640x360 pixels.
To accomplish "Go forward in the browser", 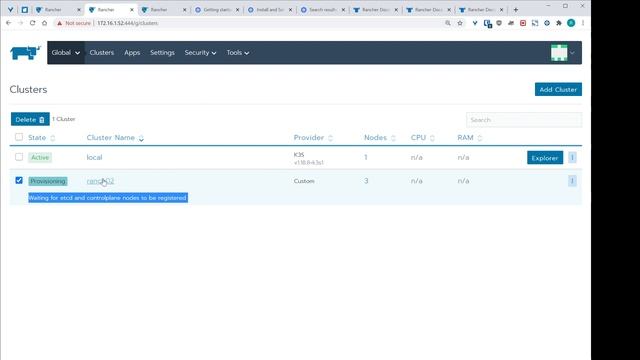I will [20, 23].
